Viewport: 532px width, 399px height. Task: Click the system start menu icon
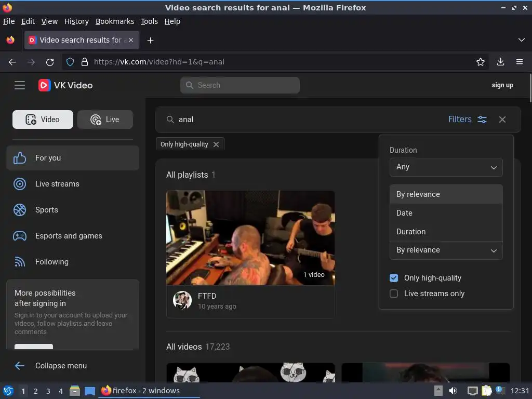tap(8, 391)
